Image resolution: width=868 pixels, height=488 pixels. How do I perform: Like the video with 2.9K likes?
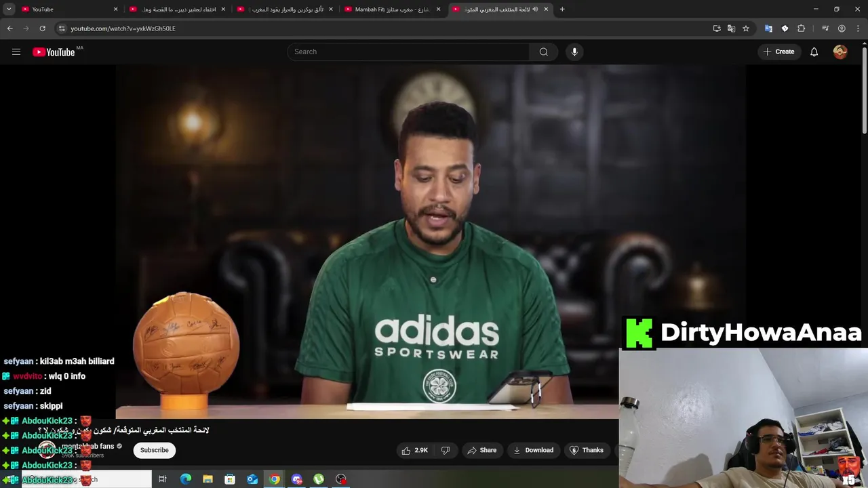415,450
